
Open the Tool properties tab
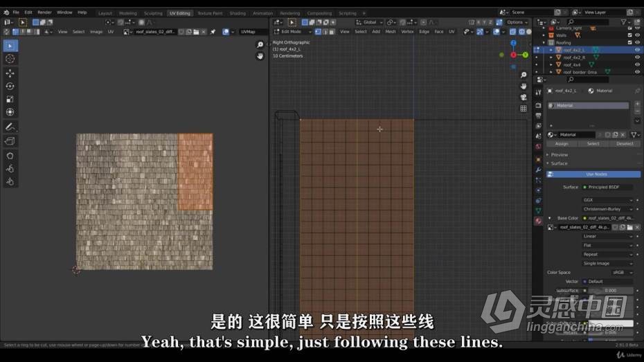(x=538, y=93)
